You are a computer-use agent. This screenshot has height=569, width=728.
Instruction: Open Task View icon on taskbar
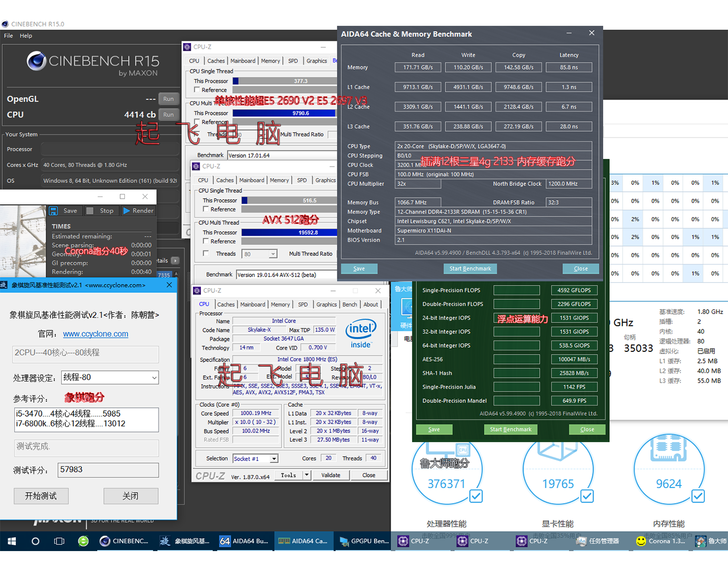click(60, 541)
